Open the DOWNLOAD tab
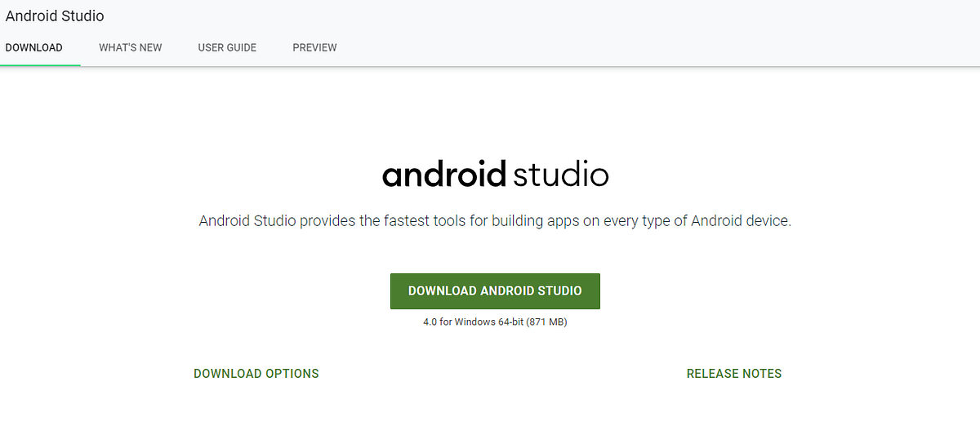Image resolution: width=980 pixels, height=426 pixels. point(34,47)
